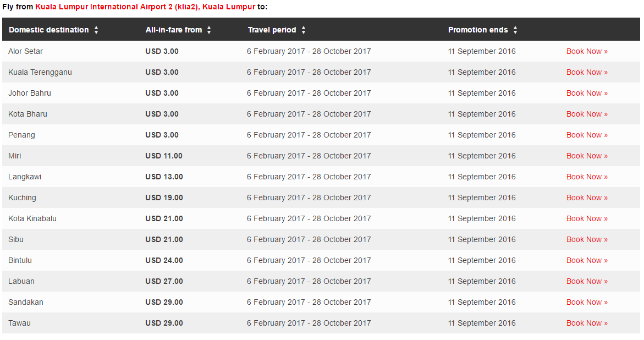Sort by Travel period arrows icon
Screen dimensions: 644x340
pyautogui.click(x=304, y=30)
